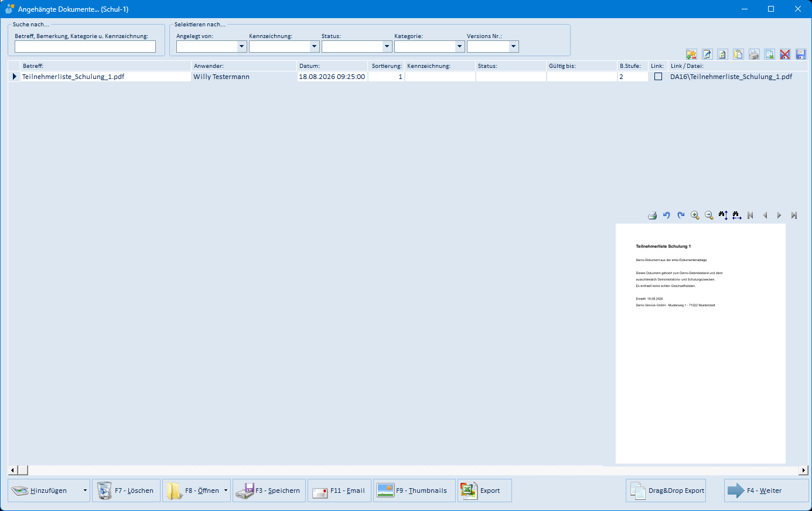
Task: Click the Export button
Action: coord(485,491)
